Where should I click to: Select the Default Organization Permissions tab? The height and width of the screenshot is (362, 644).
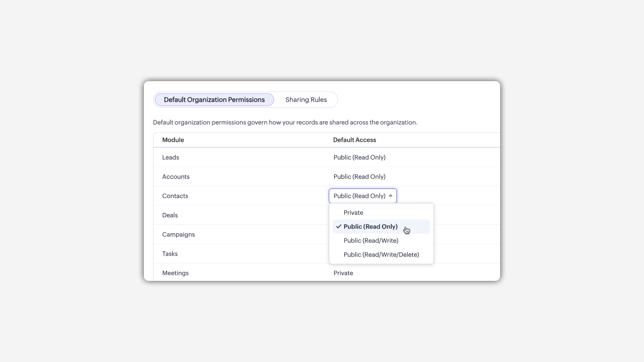214,100
